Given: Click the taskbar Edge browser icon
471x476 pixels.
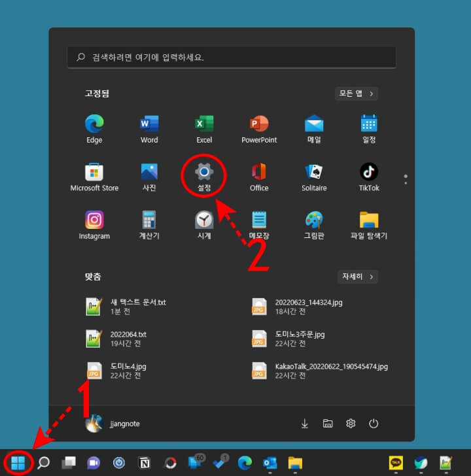Looking at the screenshot, I should (x=245, y=463).
